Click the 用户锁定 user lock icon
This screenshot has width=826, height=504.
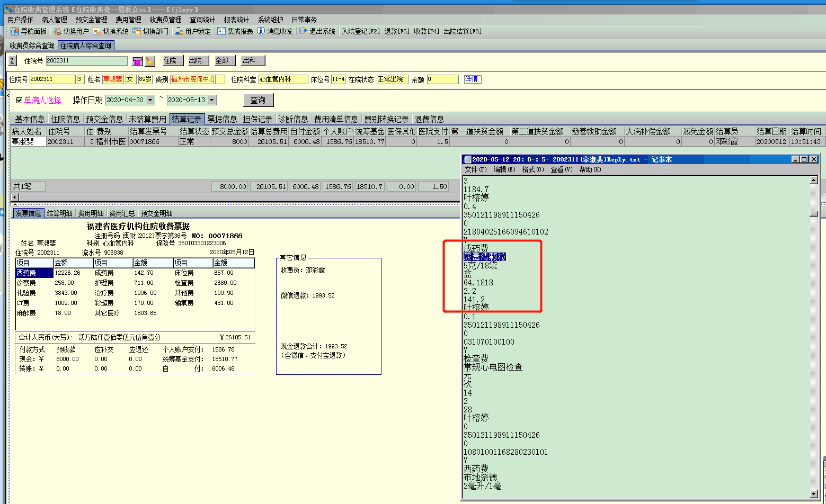click(179, 31)
